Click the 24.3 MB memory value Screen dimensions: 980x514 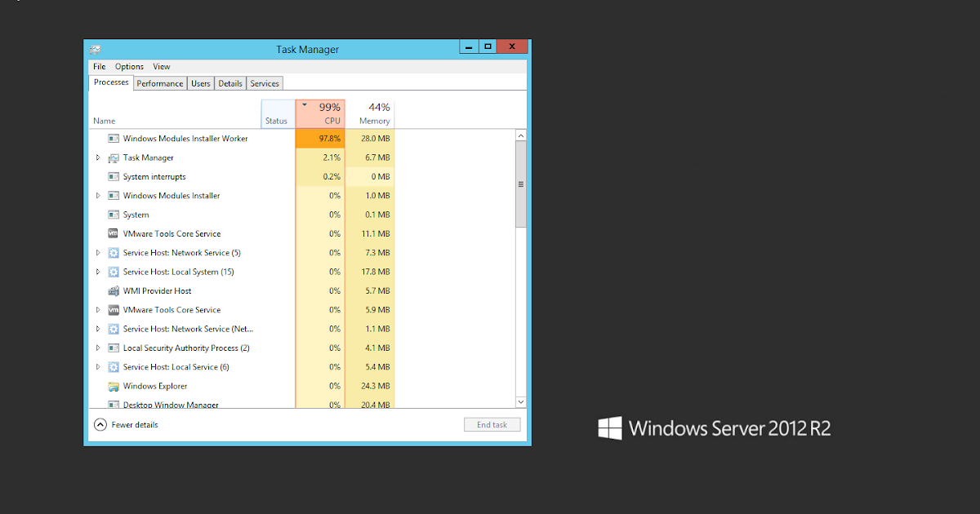(x=376, y=386)
